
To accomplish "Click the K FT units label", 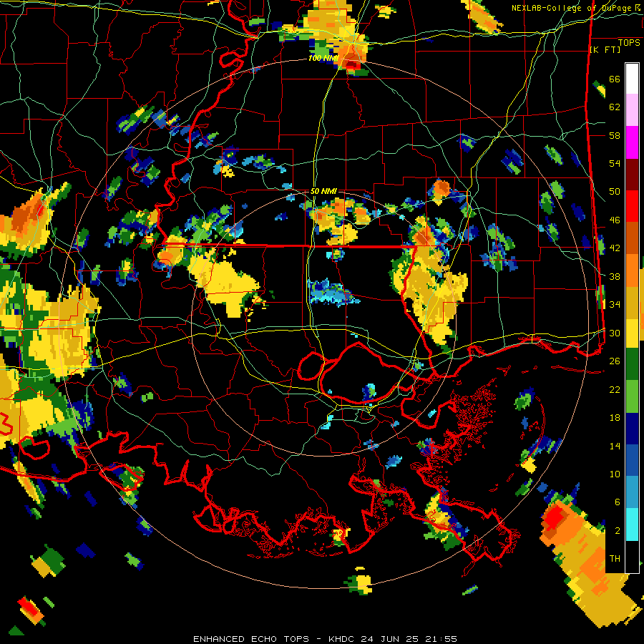I will (605, 49).
